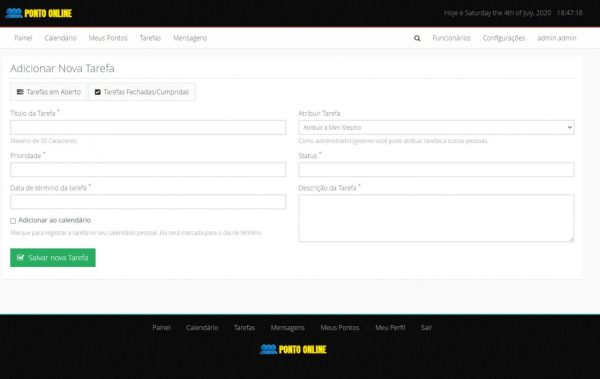Screen dimensions: 600x379
Task: Open Meu Perfil footer link
Action: point(390,328)
